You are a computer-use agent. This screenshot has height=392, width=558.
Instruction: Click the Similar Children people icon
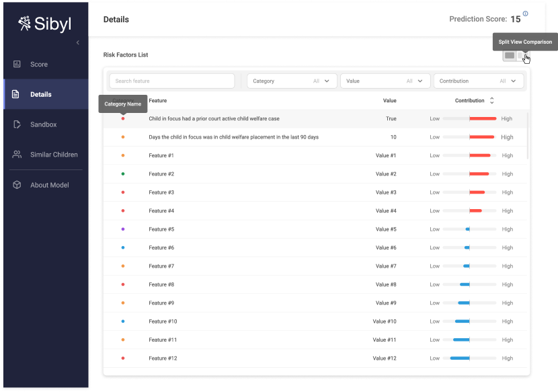click(17, 155)
